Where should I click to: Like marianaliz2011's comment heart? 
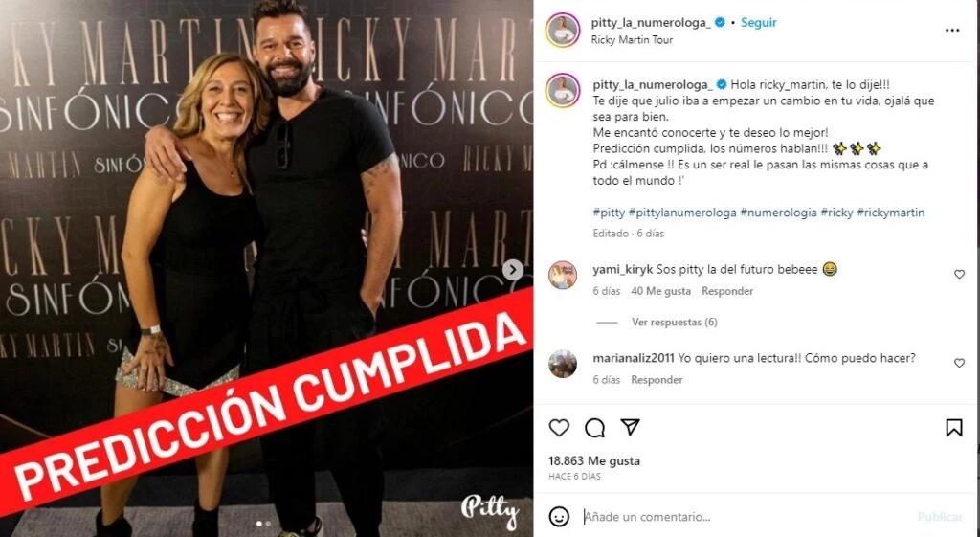pos(959,363)
